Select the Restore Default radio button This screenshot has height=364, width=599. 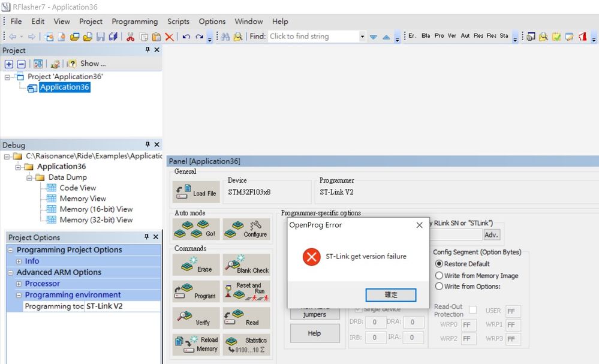click(x=439, y=264)
